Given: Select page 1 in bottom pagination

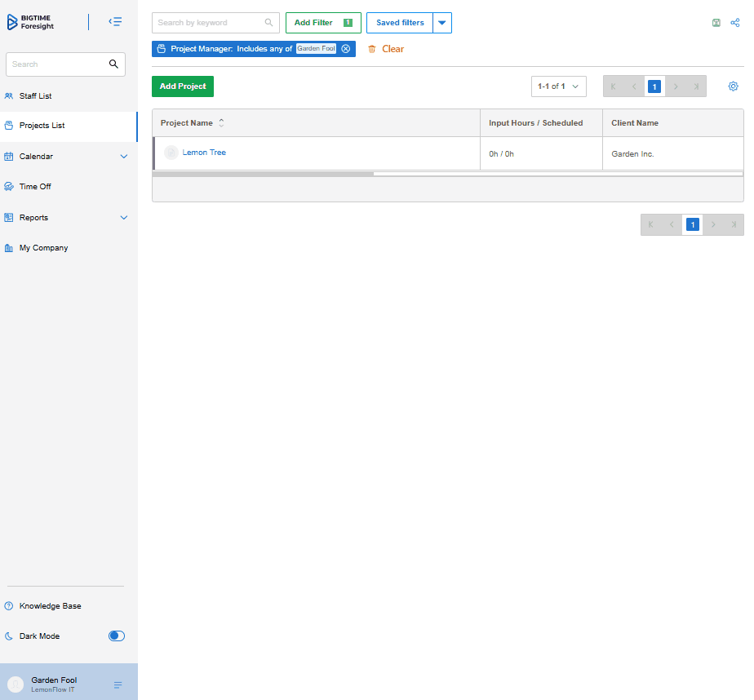Looking at the screenshot, I should tap(693, 224).
